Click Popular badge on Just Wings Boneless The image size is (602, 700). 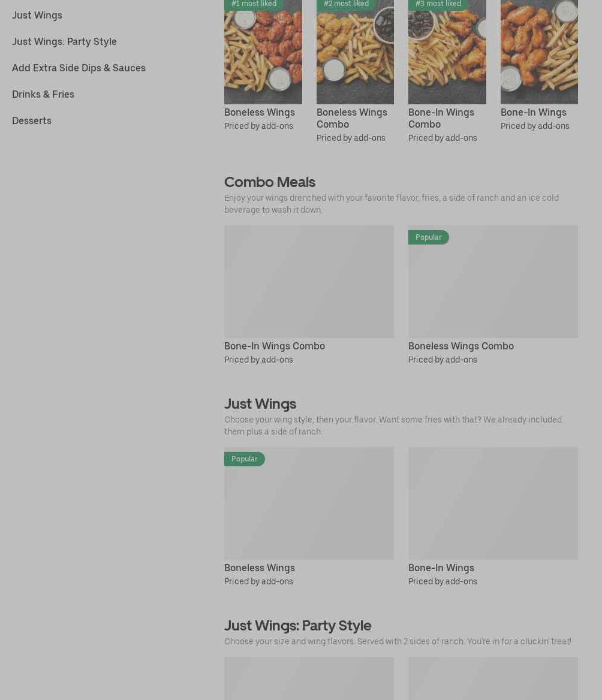pyautogui.click(x=244, y=459)
